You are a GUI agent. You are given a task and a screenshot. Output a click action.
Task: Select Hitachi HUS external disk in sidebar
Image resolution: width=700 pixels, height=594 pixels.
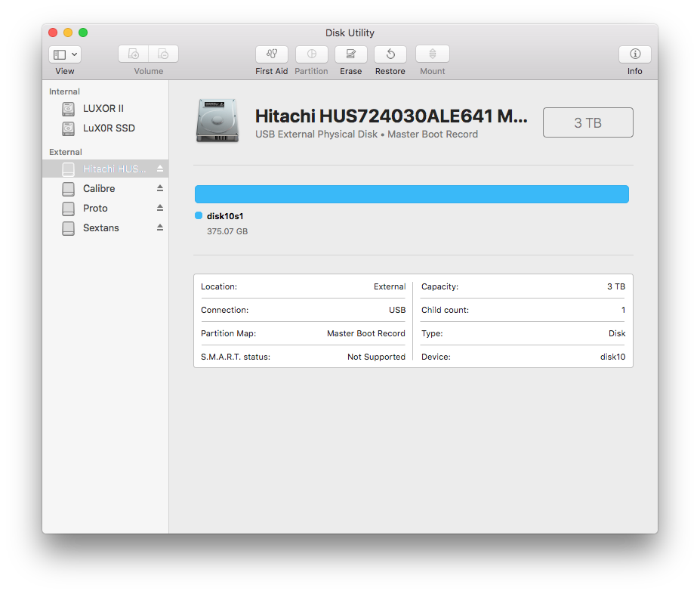106,169
